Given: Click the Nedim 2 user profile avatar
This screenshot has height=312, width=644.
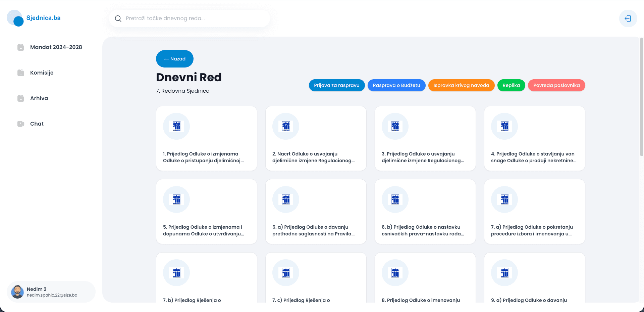Looking at the screenshot, I should (x=17, y=292).
